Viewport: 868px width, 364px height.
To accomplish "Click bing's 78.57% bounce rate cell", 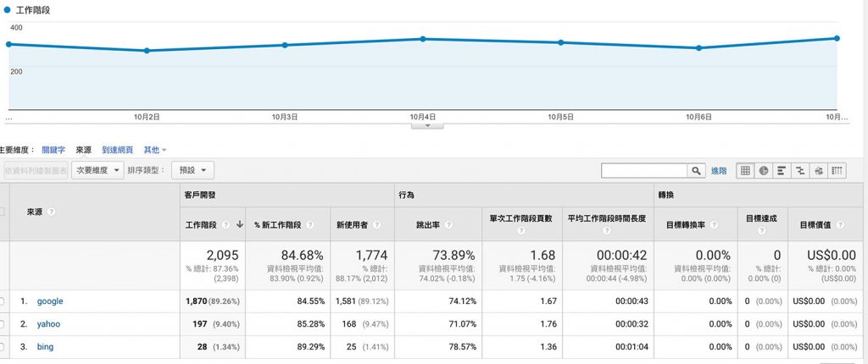I will pyautogui.click(x=437, y=347).
